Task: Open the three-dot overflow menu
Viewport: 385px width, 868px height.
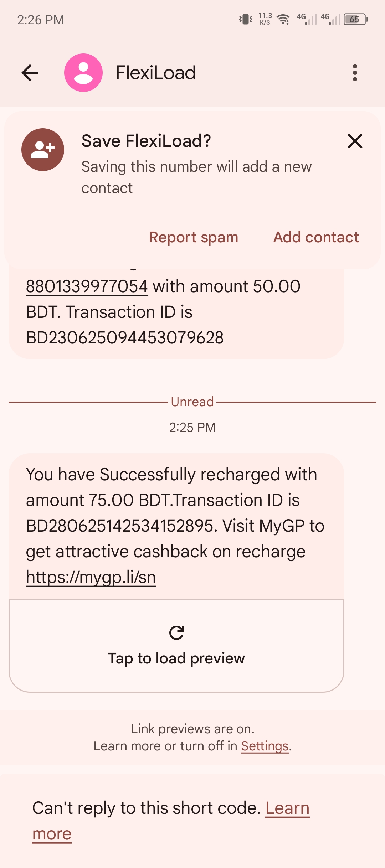Action: tap(355, 73)
